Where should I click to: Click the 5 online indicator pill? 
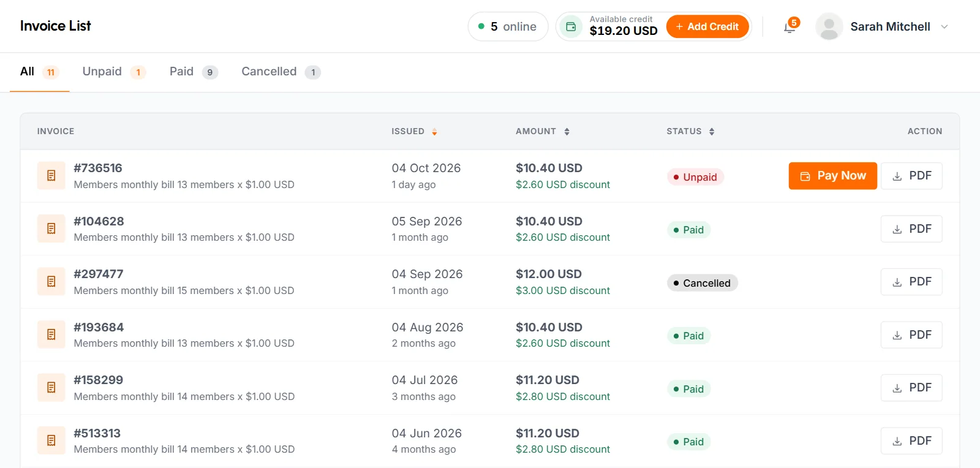508,27
